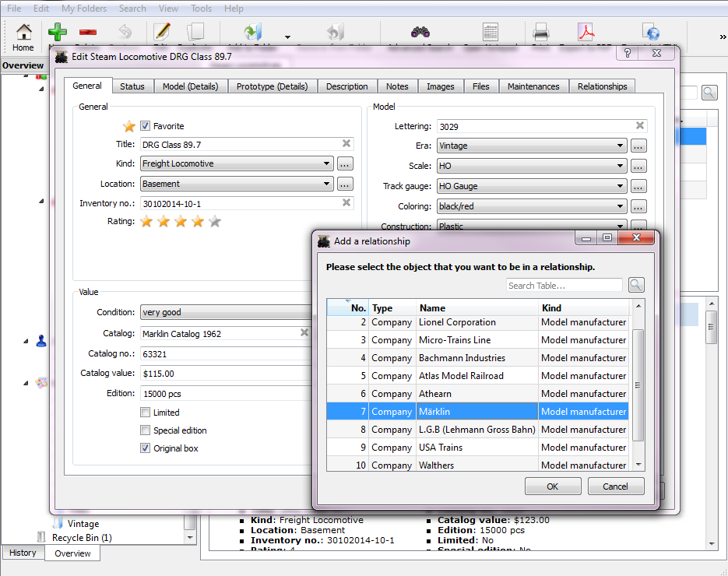Sort table by Name column header
The width and height of the screenshot is (728, 576).
pos(477,307)
